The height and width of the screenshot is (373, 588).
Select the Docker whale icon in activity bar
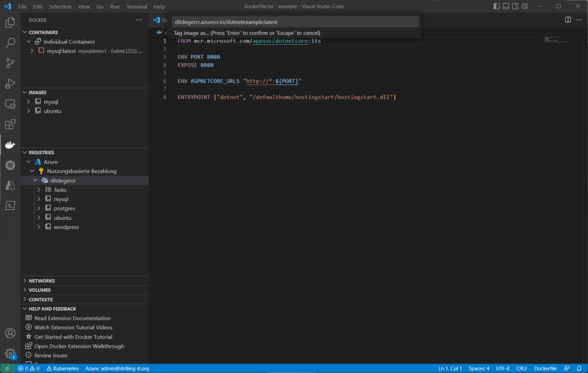[x=10, y=145]
